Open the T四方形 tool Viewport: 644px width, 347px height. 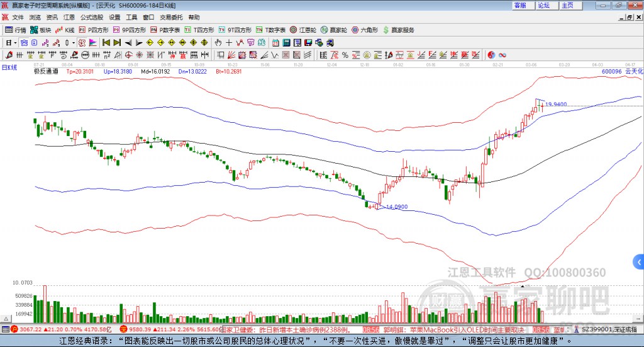[x=199, y=30]
